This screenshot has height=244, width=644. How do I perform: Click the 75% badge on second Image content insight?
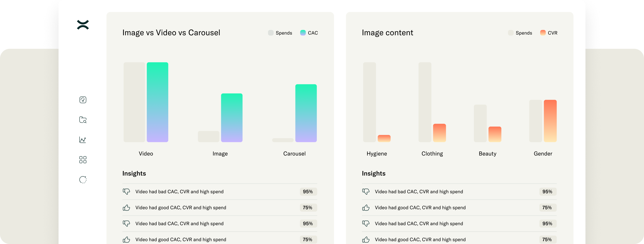click(547, 207)
